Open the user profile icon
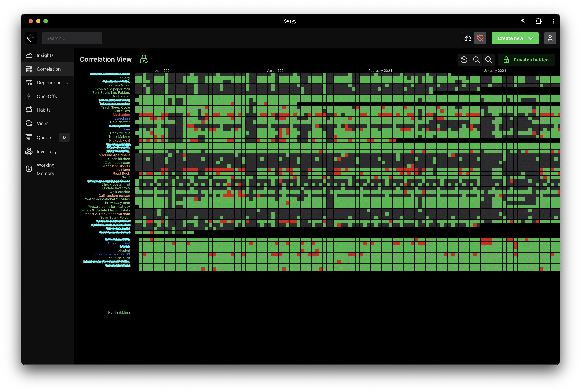Image resolution: width=581 pixels, height=392 pixels. 550,38
